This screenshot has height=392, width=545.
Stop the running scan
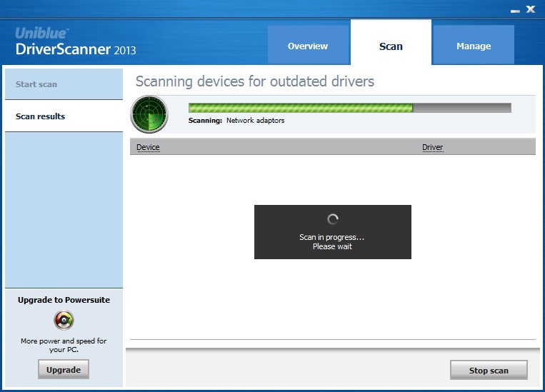pyautogui.click(x=489, y=370)
